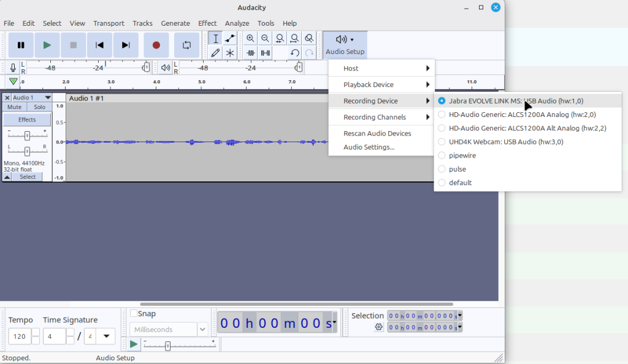Adjust the playback speed slider
This screenshot has height=364, width=628.
(180, 345)
